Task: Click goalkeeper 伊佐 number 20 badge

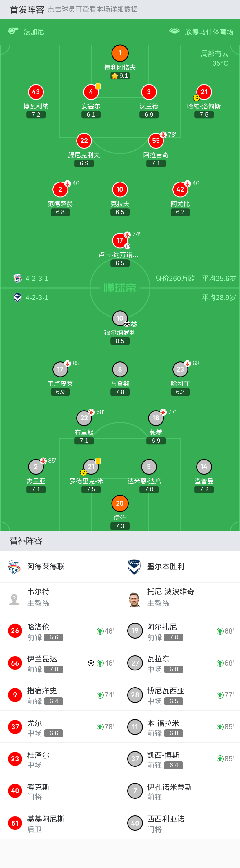Action: pyautogui.click(x=120, y=503)
